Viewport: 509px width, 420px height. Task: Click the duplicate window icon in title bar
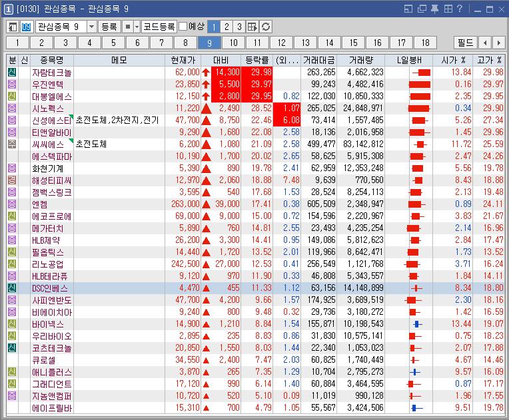tap(422, 9)
